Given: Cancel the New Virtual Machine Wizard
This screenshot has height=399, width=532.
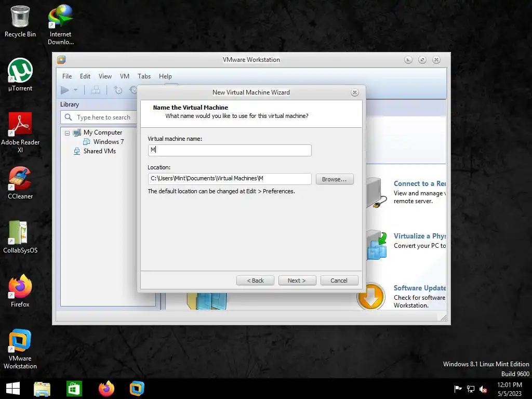Looking at the screenshot, I should pos(339,281).
